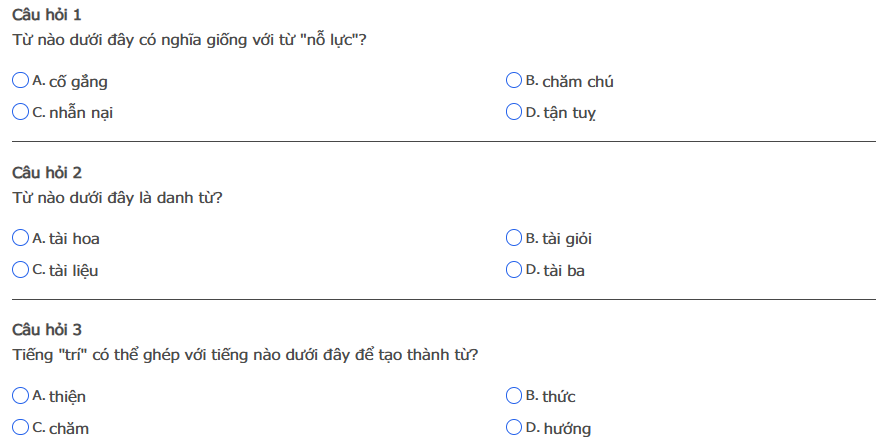The height and width of the screenshot is (445, 882).
Task: Click the question text about tiếng "trí"
Action: pyautogui.click(x=245, y=354)
